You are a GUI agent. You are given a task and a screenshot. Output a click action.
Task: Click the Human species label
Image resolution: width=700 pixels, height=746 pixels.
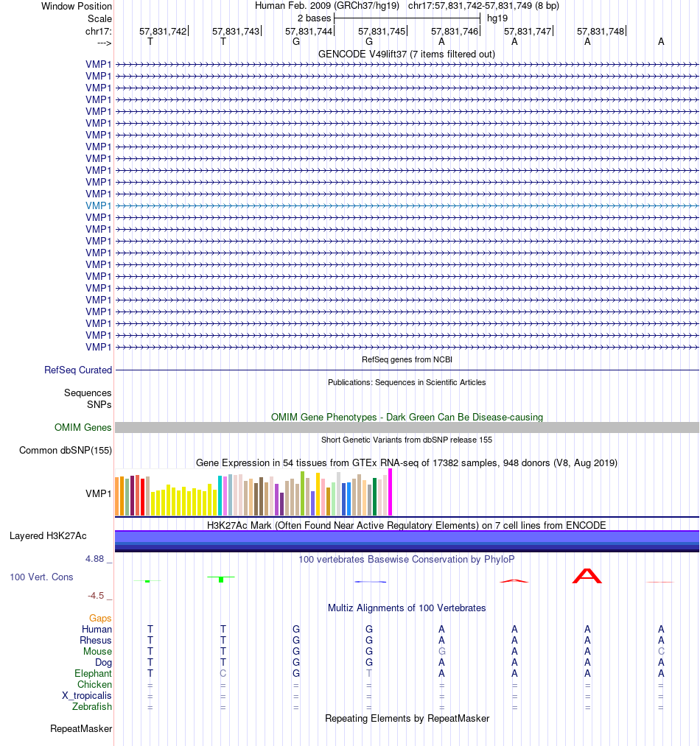97,629
